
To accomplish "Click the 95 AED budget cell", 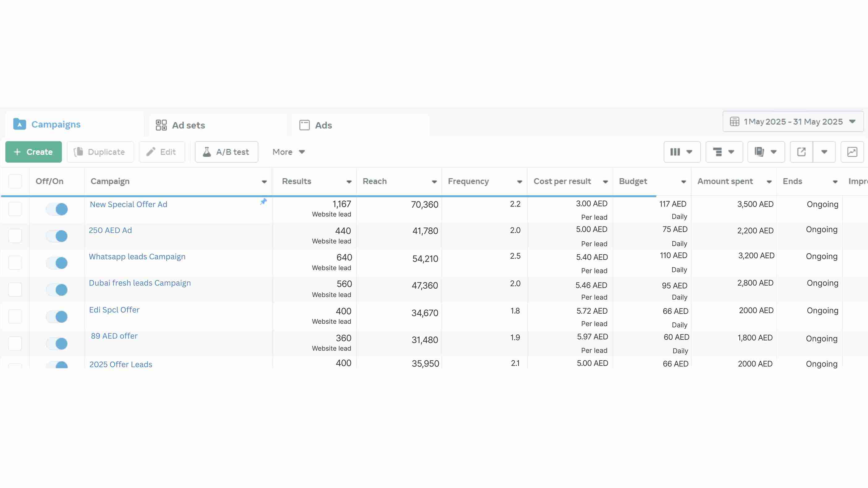I will tap(674, 286).
